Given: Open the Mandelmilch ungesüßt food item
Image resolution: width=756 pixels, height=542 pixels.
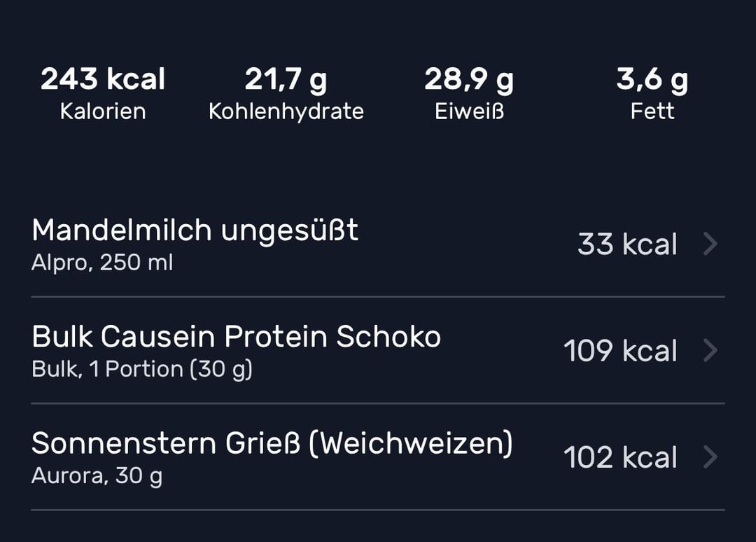Looking at the screenshot, I should tap(194, 230).
